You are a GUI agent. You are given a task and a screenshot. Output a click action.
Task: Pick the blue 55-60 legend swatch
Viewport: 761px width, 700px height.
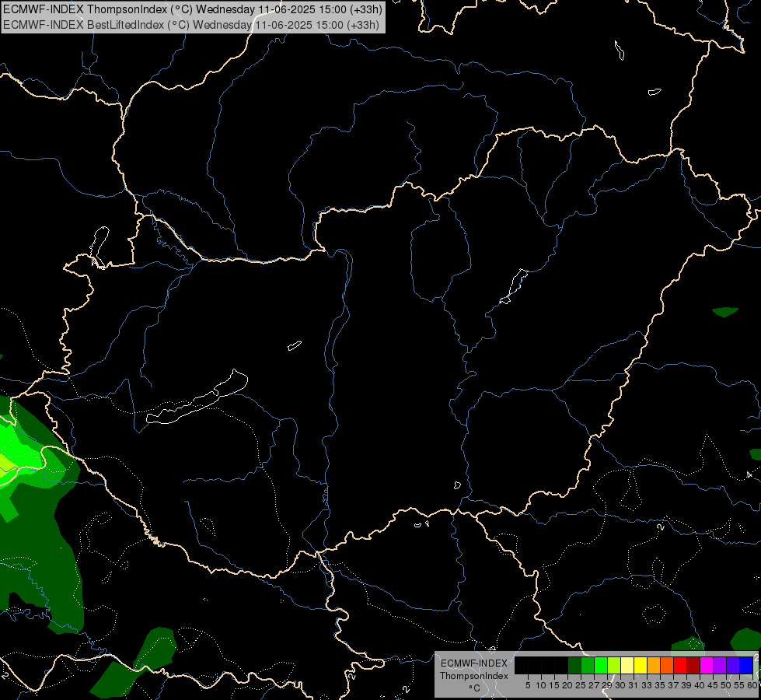click(x=746, y=665)
